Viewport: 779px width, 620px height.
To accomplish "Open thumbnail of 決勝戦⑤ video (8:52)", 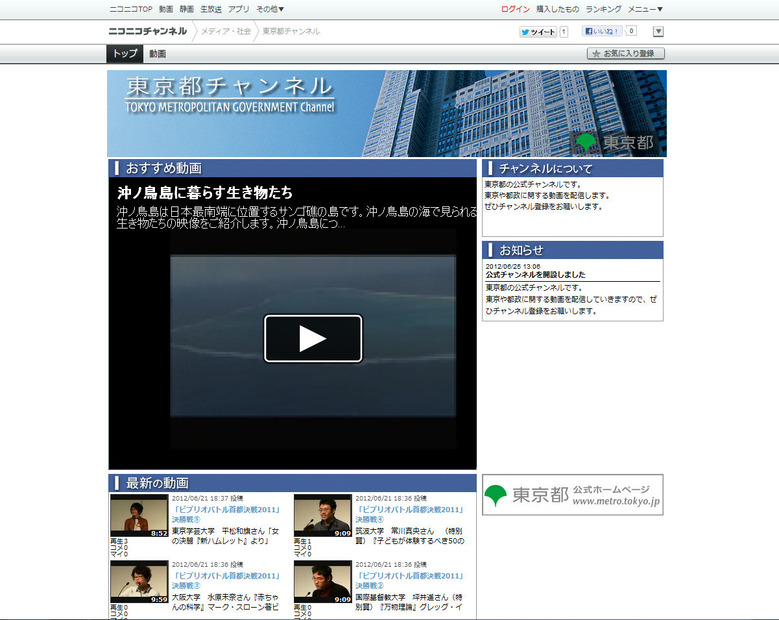I will [x=139, y=516].
